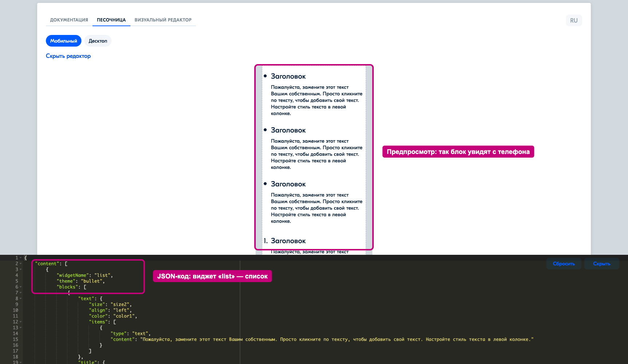Click the "color": "color1" code line

pyautogui.click(x=113, y=316)
